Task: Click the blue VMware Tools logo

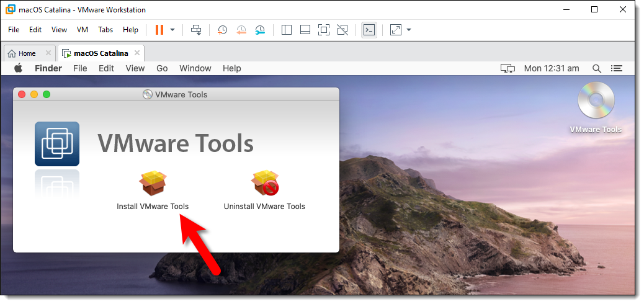Action: [57, 144]
